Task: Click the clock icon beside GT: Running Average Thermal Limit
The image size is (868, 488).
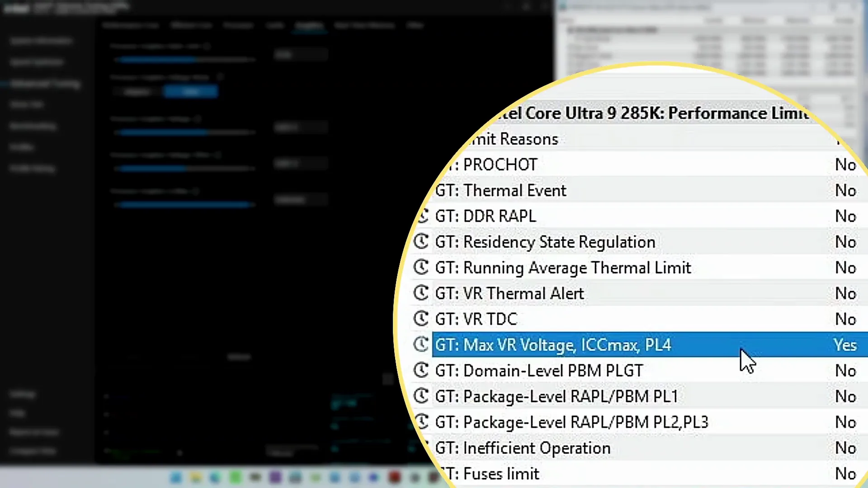Action: click(x=421, y=267)
